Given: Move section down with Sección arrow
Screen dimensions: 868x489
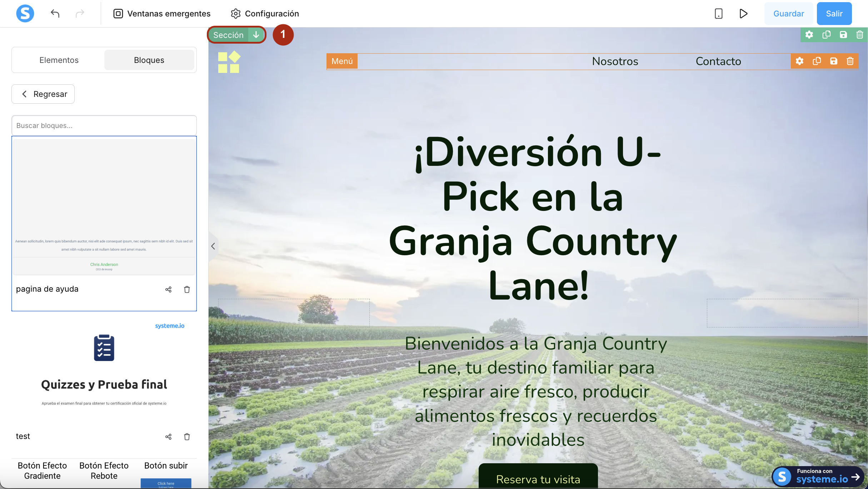Looking at the screenshot, I should click(256, 35).
